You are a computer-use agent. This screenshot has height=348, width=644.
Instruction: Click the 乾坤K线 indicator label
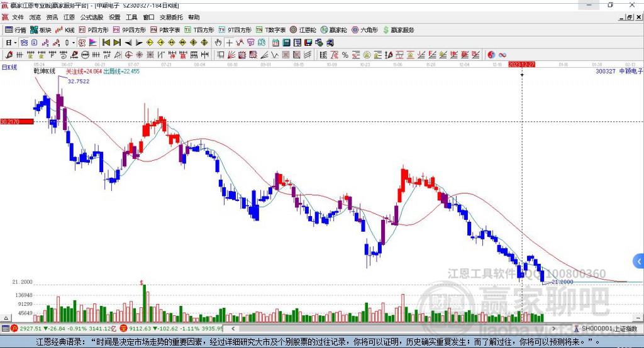pos(45,72)
